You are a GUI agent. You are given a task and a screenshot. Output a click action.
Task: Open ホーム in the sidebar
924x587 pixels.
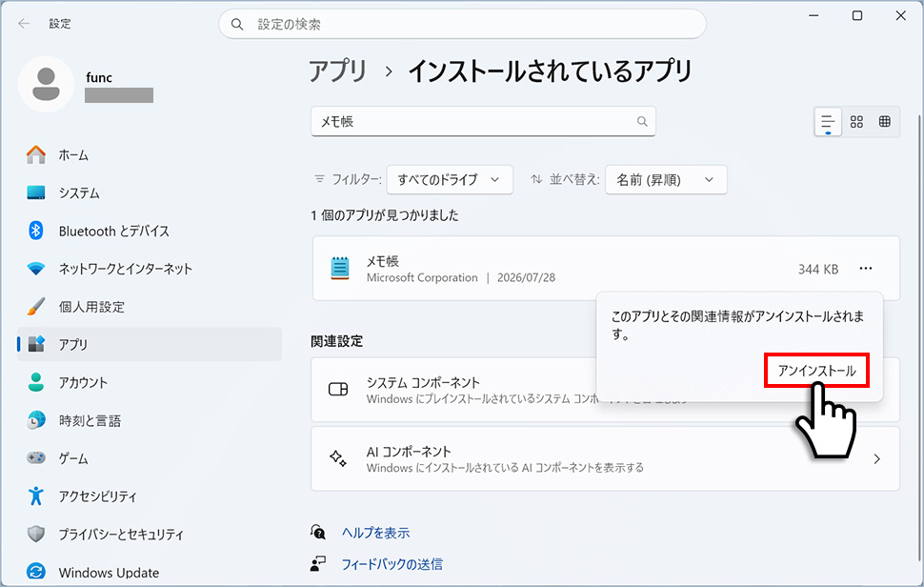pos(150,155)
